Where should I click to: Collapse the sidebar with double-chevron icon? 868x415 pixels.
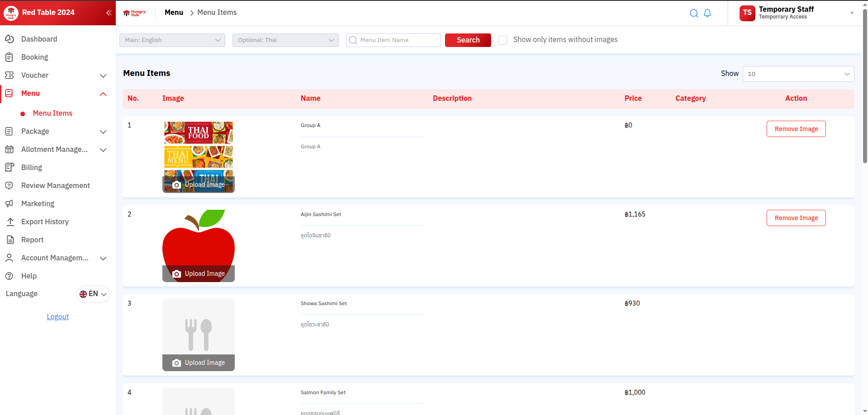(109, 13)
